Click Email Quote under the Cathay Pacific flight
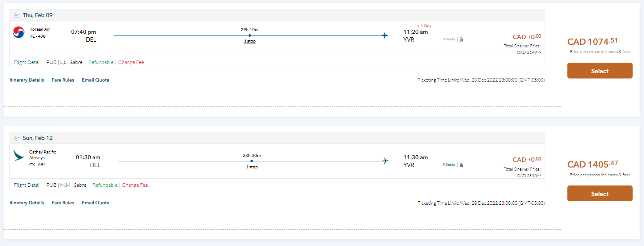The image size is (644, 246). tap(95, 203)
